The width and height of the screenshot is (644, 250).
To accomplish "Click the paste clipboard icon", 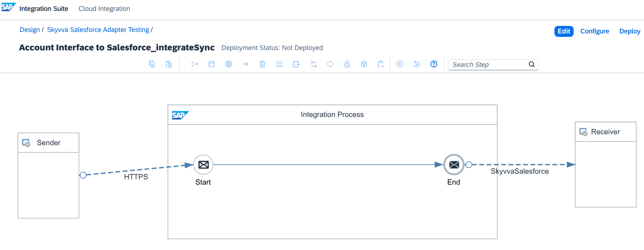I will point(169,64).
